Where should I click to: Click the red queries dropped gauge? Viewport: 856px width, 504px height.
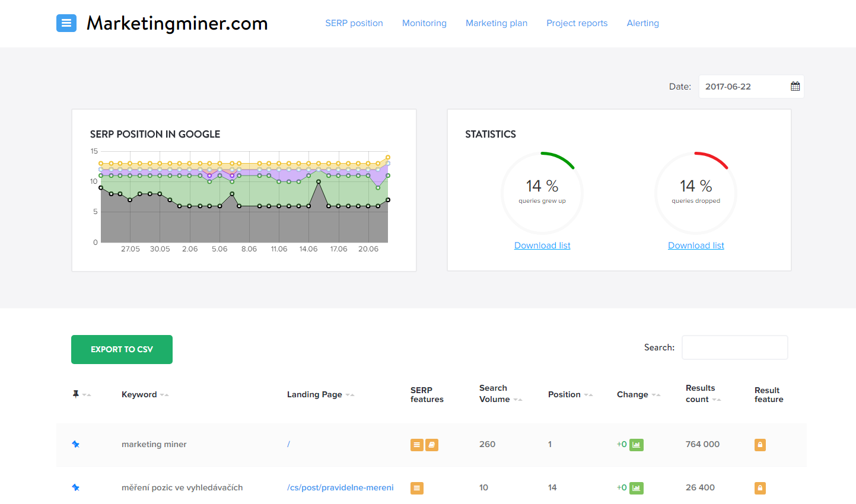pos(696,193)
